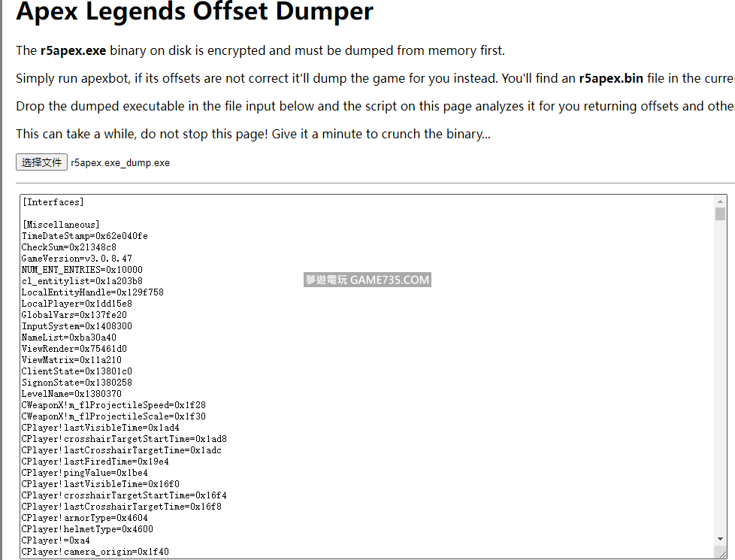Click the LevelName=0x1380370 line
The width and height of the screenshot is (735, 560).
71,393
